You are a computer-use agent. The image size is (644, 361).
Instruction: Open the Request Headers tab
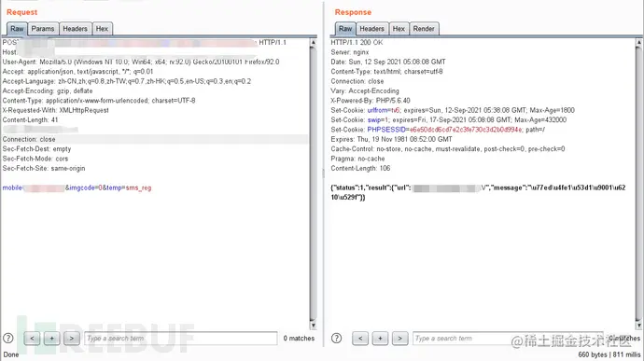coord(76,29)
